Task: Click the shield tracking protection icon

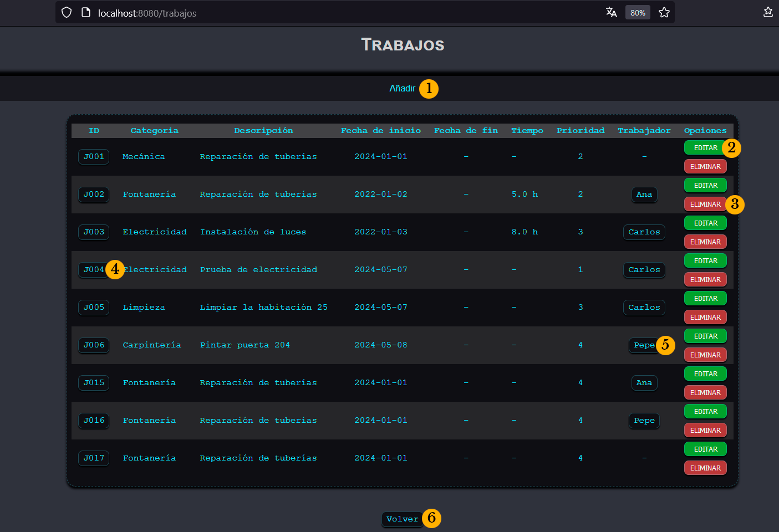Action: tap(67, 12)
